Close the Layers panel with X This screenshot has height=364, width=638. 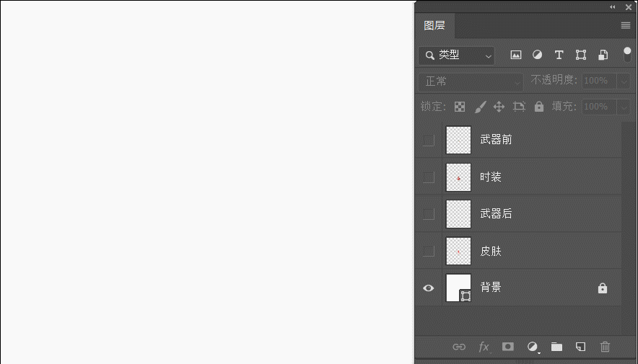pos(629,7)
